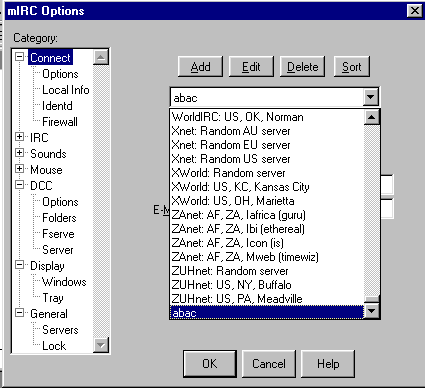This screenshot has width=425, height=388.
Task: Open General Lock settings
Action: [54, 346]
